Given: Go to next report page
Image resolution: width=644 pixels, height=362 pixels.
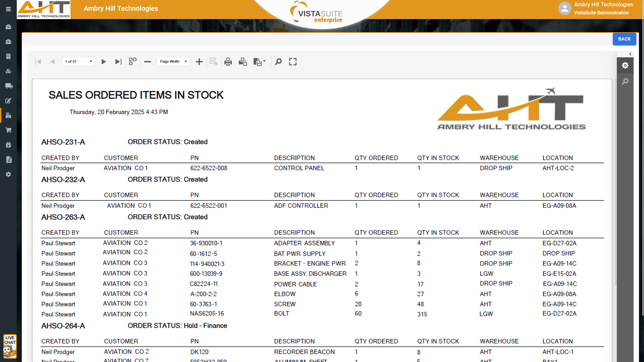Looking at the screenshot, I should (x=104, y=62).
